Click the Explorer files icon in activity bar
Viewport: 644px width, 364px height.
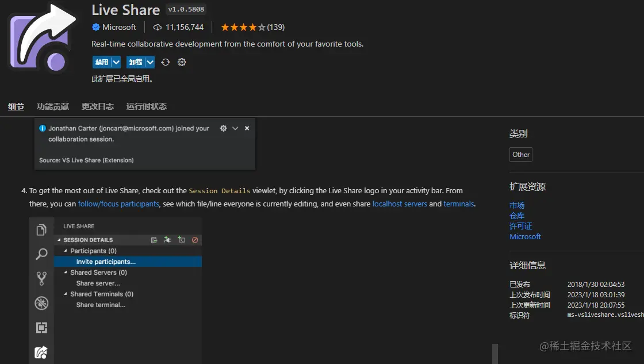pyautogui.click(x=41, y=229)
